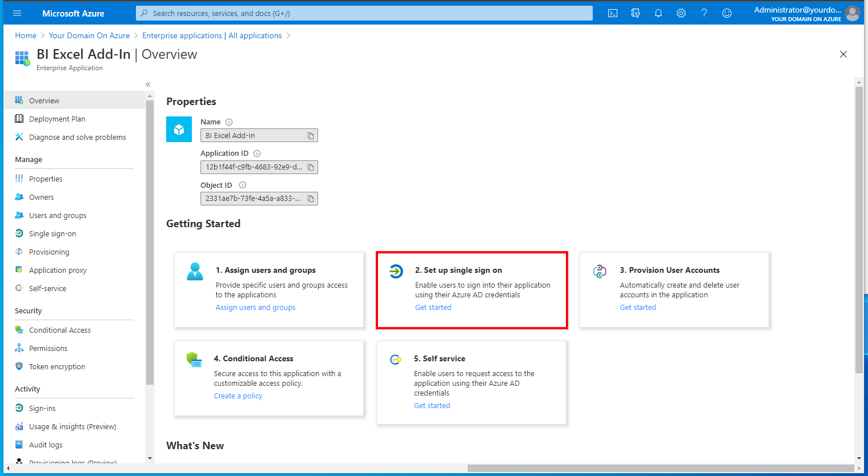Click '5. Self service' heading
The image size is (868, 476).
(x=440, y=358)
